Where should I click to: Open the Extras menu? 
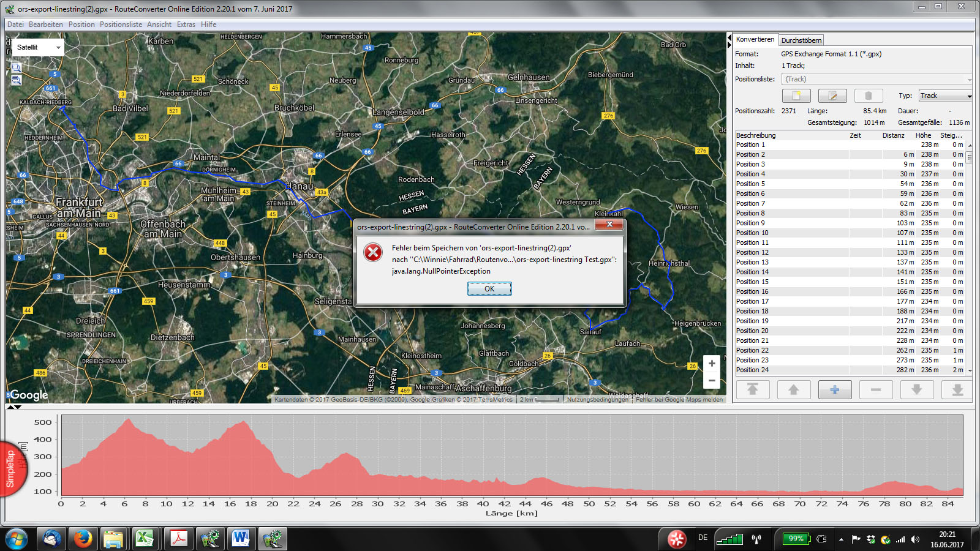click(x=186, y=24)
